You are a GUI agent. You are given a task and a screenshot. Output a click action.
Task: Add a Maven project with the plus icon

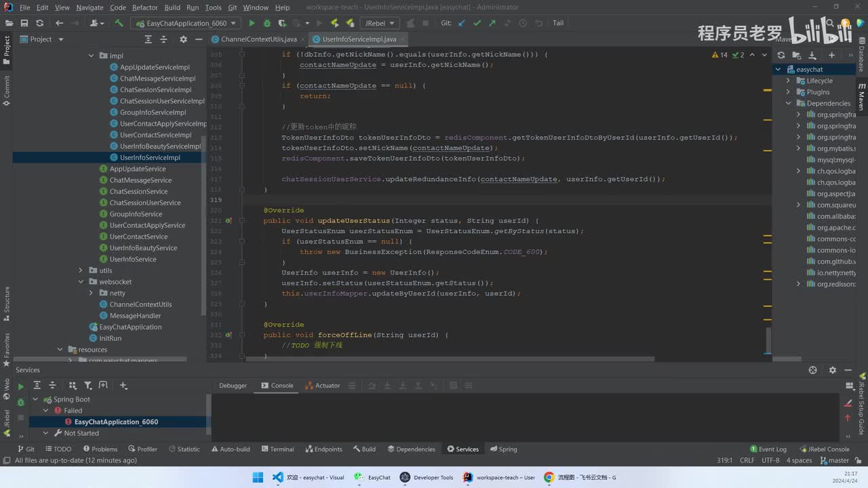(831, 55)
